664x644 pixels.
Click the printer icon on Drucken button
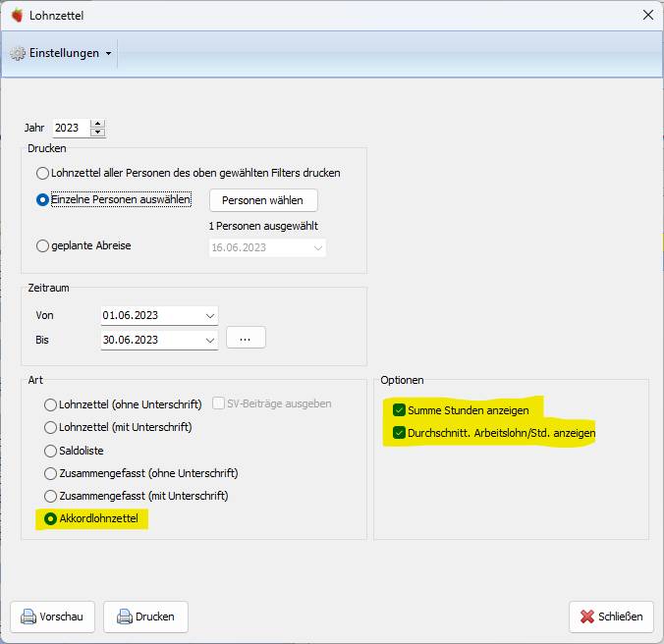pos(125,617)
